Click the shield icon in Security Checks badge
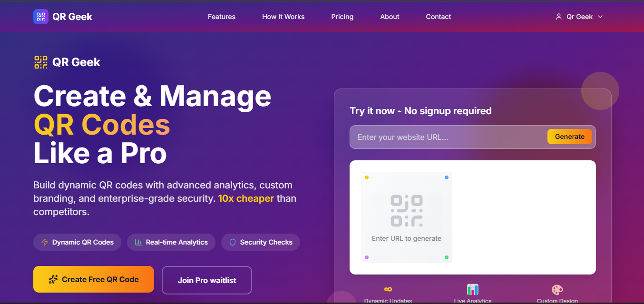This screenshot has width=644, height=304. click(232, 242)
